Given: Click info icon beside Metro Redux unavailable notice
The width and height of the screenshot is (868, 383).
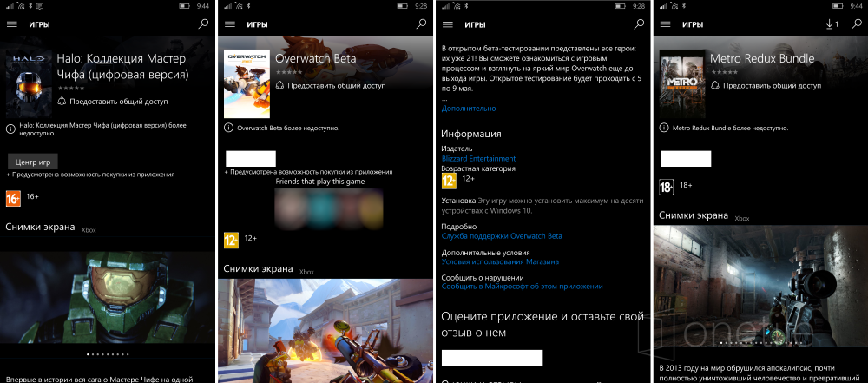Looking at the screenshot, I should tap(664, 128).
